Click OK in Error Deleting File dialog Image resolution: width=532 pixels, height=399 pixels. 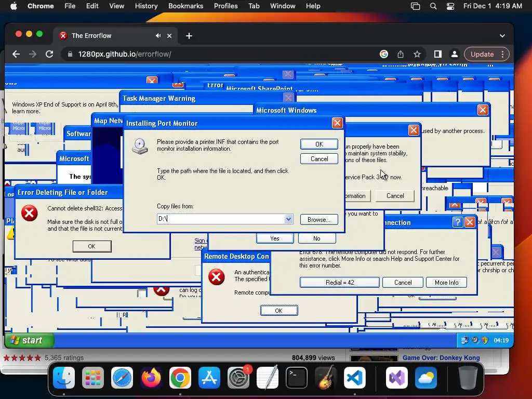click(x=92, y=246)
